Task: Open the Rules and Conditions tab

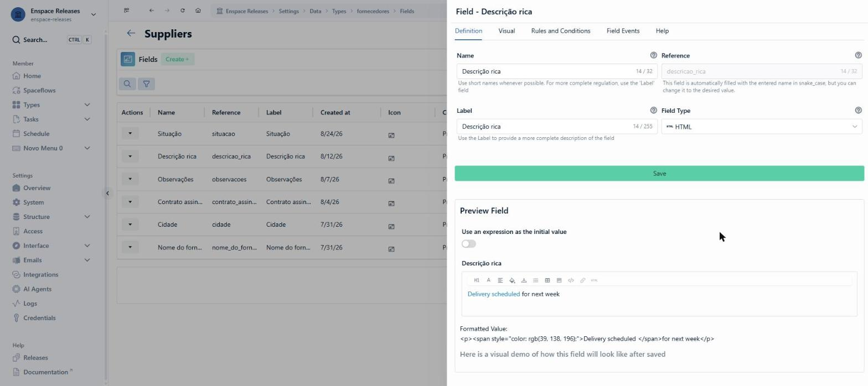Action: 560,31
